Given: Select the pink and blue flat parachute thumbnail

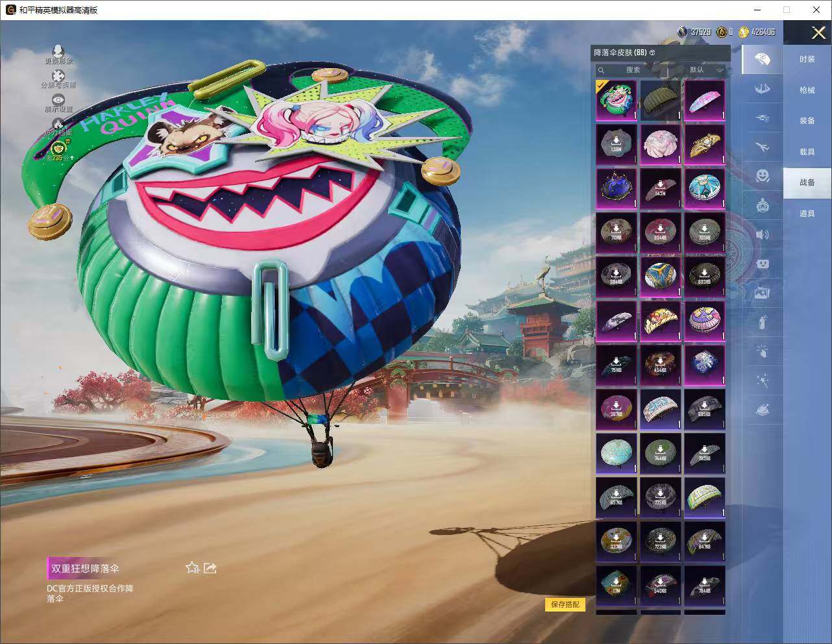Looking at the screenshot, I should pos(704,100).
